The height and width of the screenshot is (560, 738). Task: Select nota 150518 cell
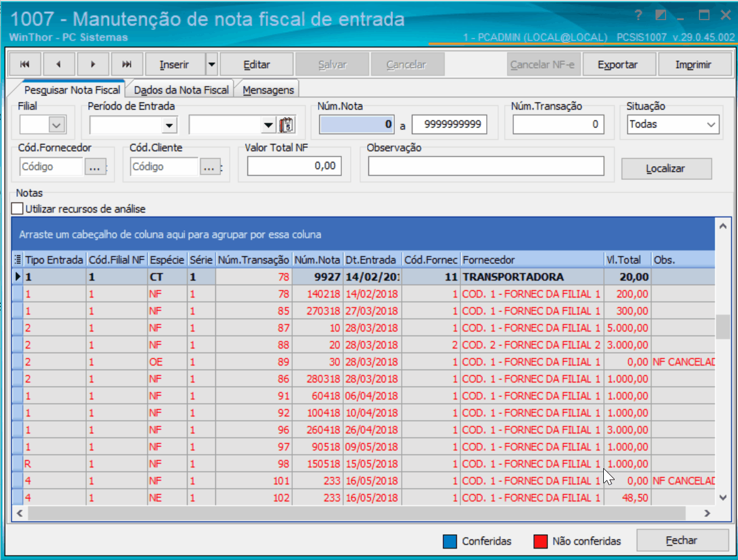(318, 464)
